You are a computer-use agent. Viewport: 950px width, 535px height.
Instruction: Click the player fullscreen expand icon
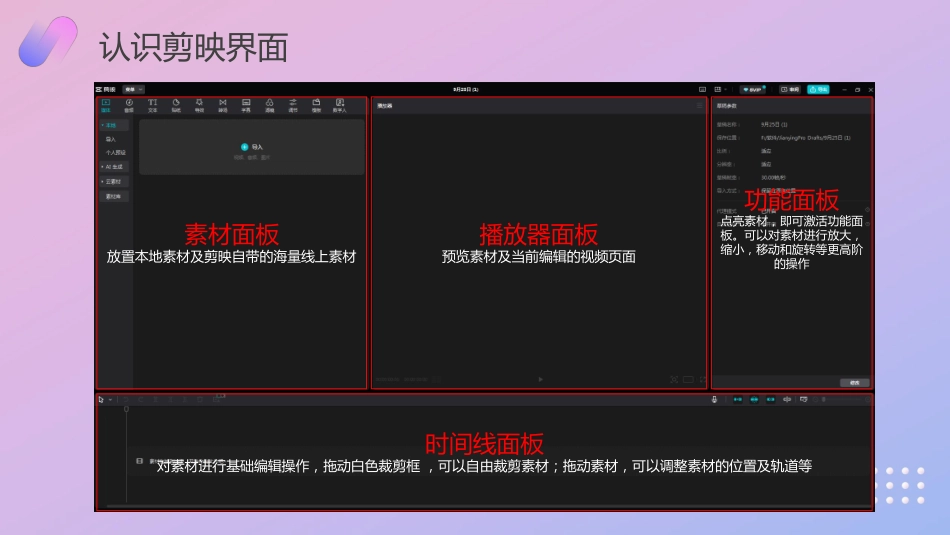click(703, 379)
